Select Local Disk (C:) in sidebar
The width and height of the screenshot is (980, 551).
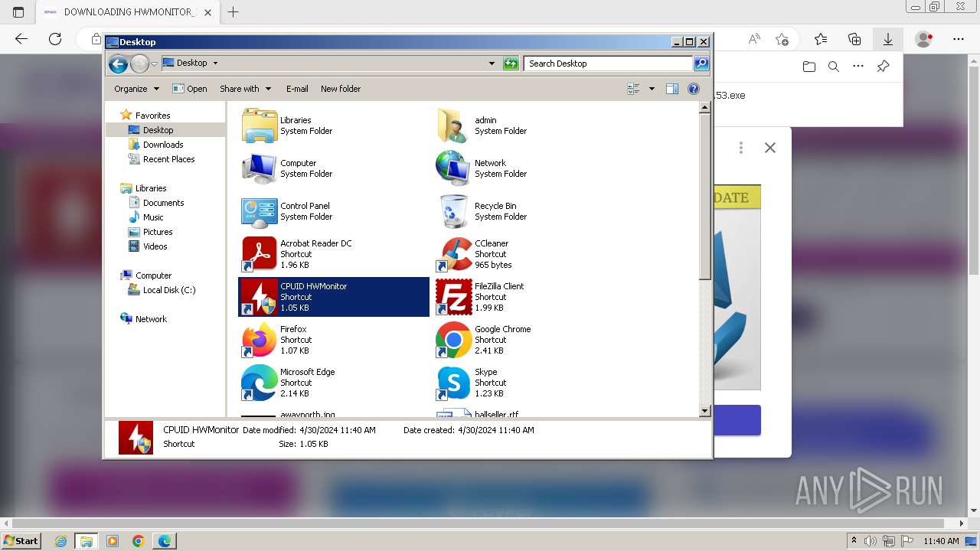168,290
